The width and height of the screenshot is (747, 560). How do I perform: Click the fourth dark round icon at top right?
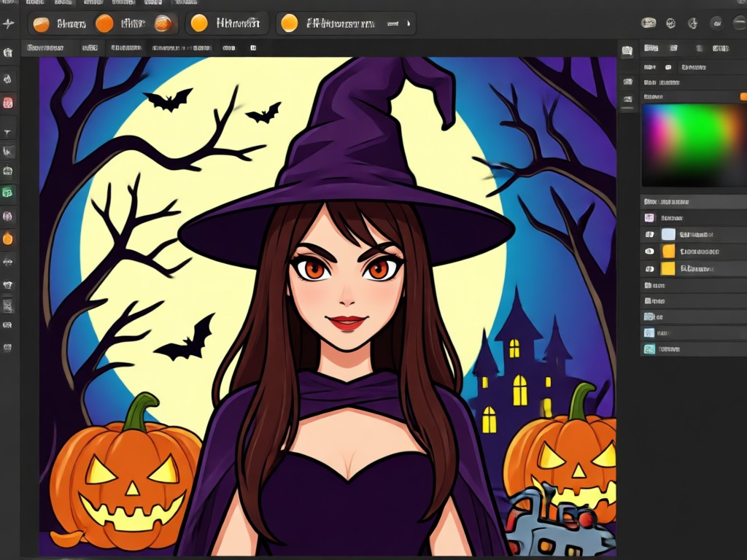tap(716, 23)
